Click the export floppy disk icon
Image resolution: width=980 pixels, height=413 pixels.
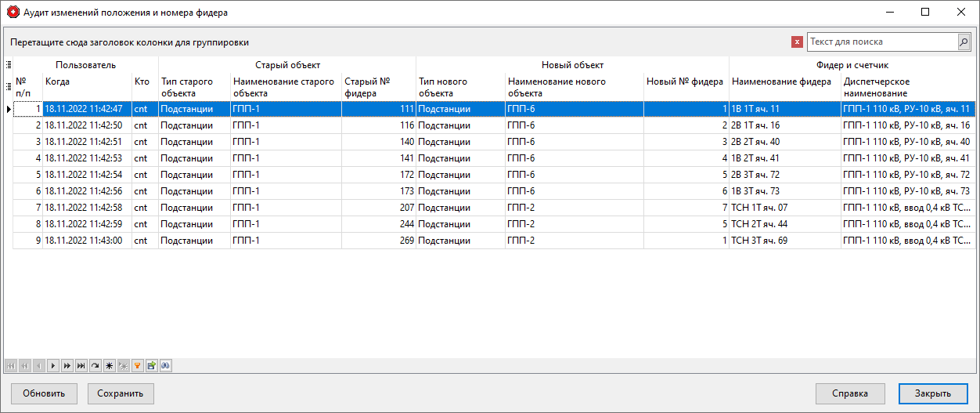pos(152,365)
